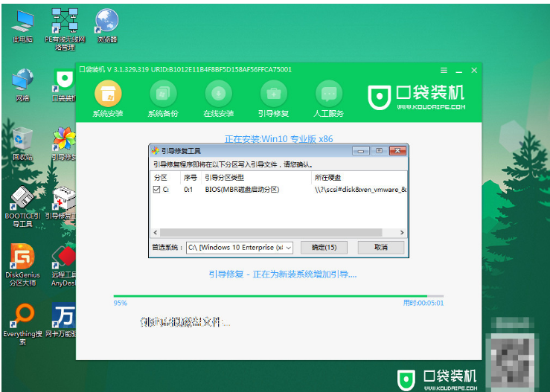
Task: Open DiskGenius分区大师 desktop shortcut
Action: [23, 265]
